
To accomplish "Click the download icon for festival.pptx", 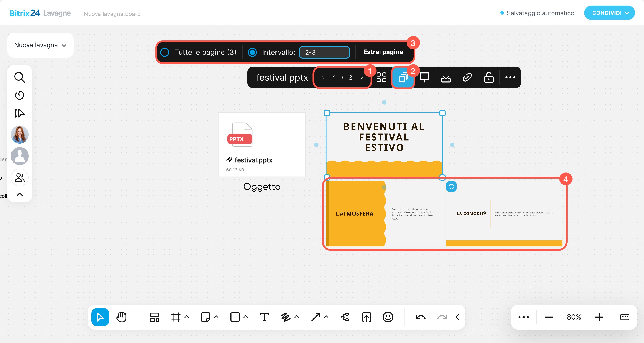I will pyautogui.click(x=446, y=77).
